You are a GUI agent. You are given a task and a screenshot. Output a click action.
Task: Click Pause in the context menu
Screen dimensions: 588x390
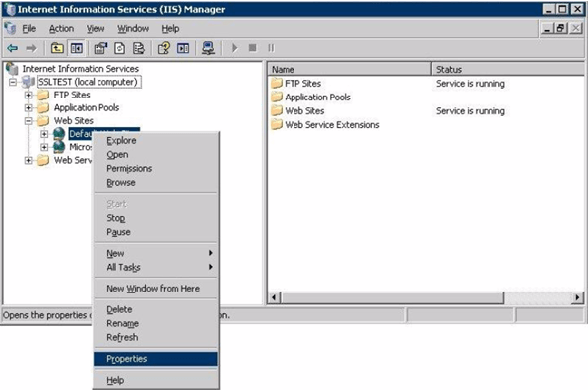tap(155, 232)
